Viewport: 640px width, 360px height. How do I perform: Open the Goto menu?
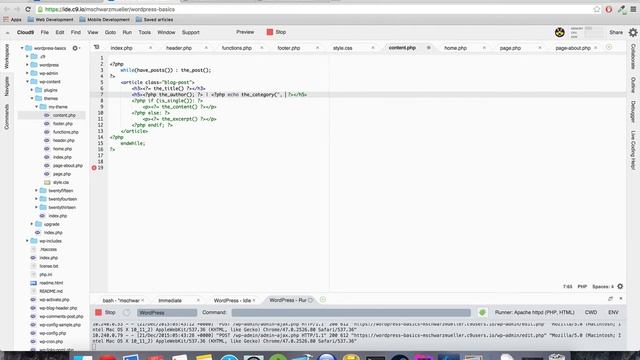[x=110, y=32]
